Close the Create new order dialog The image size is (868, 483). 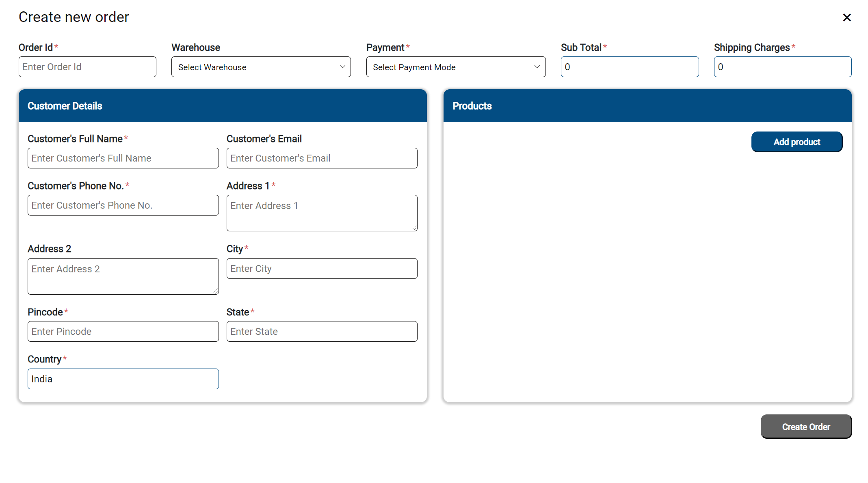coord(846,17)
